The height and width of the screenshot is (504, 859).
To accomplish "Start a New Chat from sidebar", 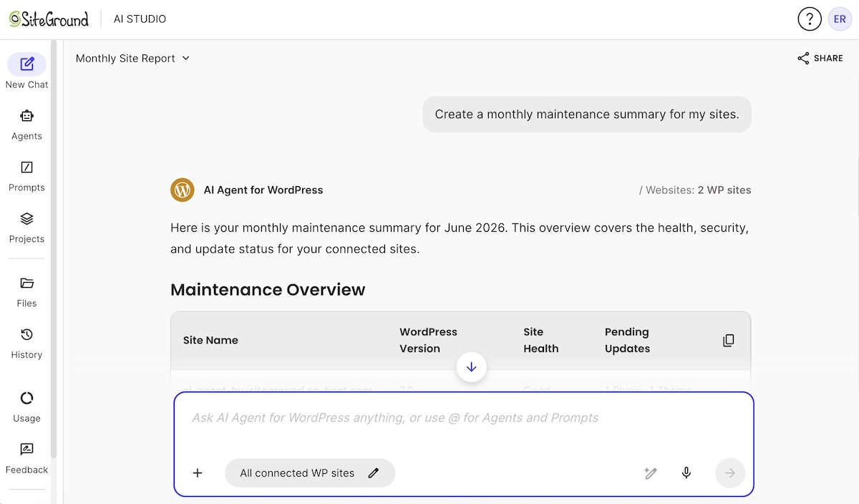I will pos(26,72).
